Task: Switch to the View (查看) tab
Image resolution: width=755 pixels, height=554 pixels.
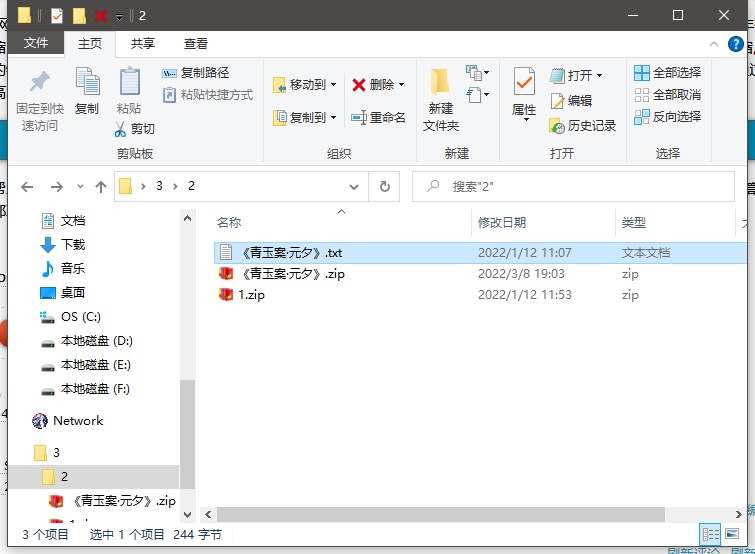Action: pyautogui.click(x=195, y=44)
